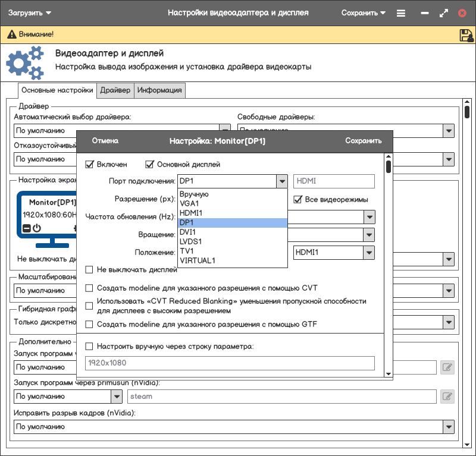Click the dialog's vertical scrollbar thumb
Screen dimensions: 476x456
coord(389,166)
